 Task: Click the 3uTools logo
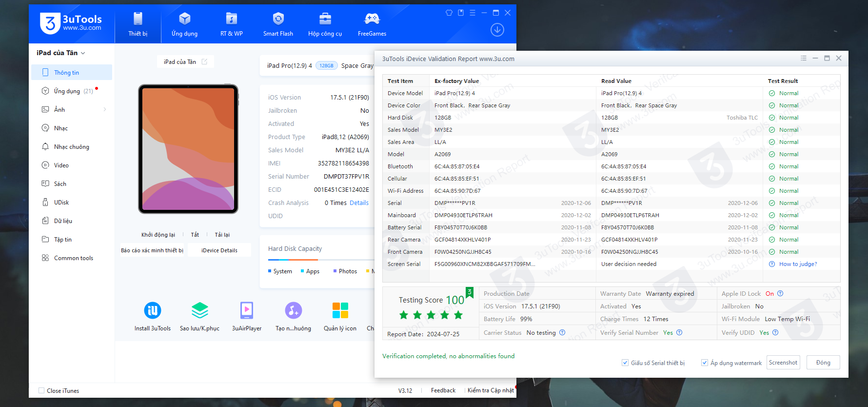coord(71,23)
